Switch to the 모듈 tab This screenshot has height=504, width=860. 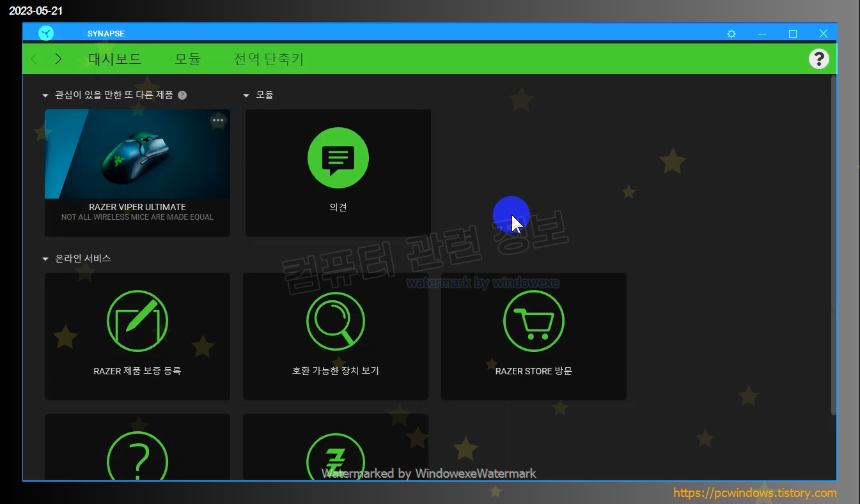[x=188, y=59]
